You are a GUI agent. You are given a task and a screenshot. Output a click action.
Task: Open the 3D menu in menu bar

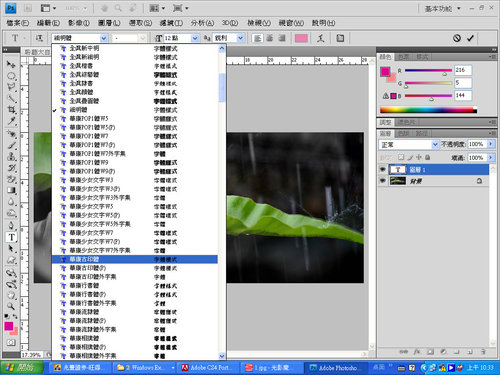coord(230,23)
